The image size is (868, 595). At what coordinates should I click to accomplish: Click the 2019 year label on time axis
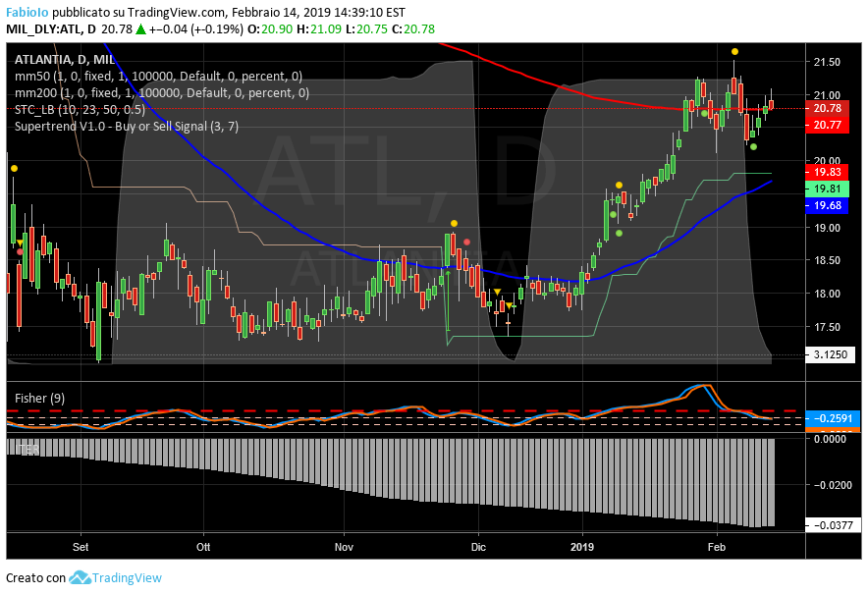tap(582, 547)
